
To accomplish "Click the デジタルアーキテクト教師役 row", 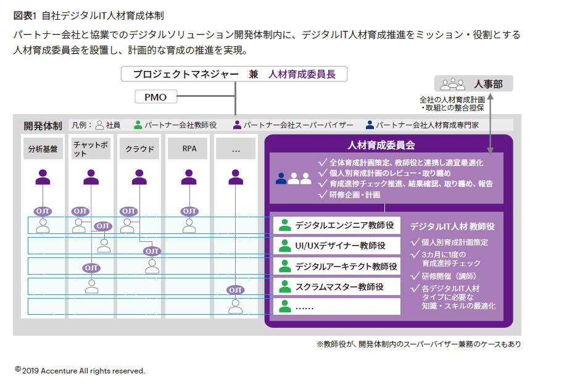I will (x=337, y=266).
